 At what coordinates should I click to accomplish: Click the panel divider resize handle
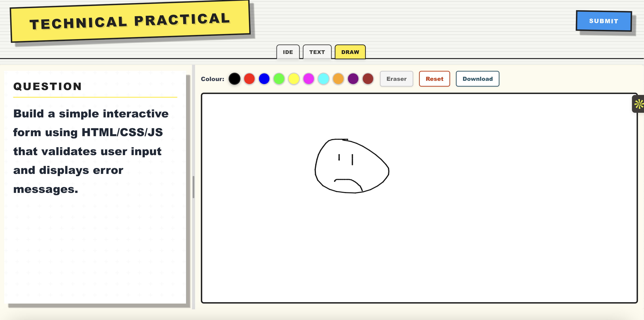click(193, 187)
